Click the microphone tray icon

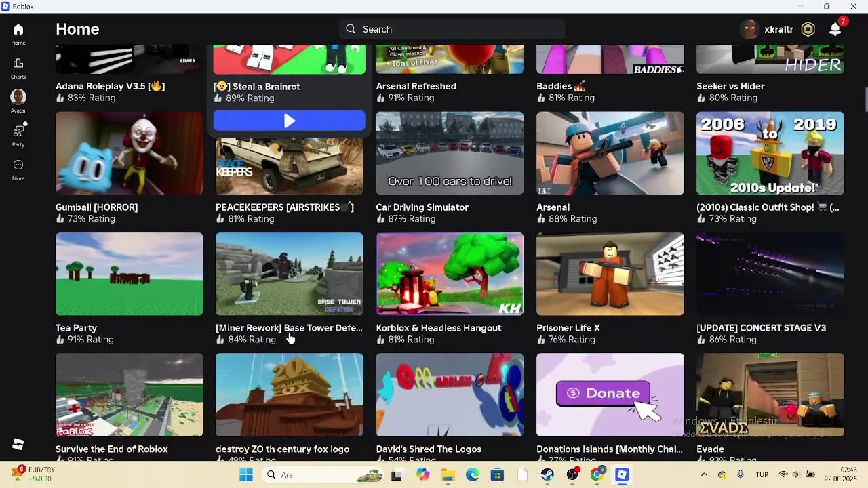(741, 475)
